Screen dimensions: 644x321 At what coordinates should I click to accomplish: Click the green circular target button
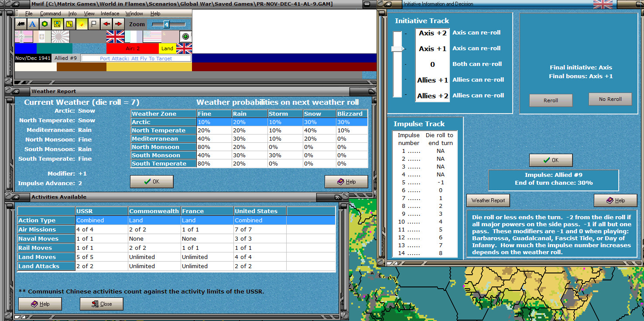pos(186,37)
